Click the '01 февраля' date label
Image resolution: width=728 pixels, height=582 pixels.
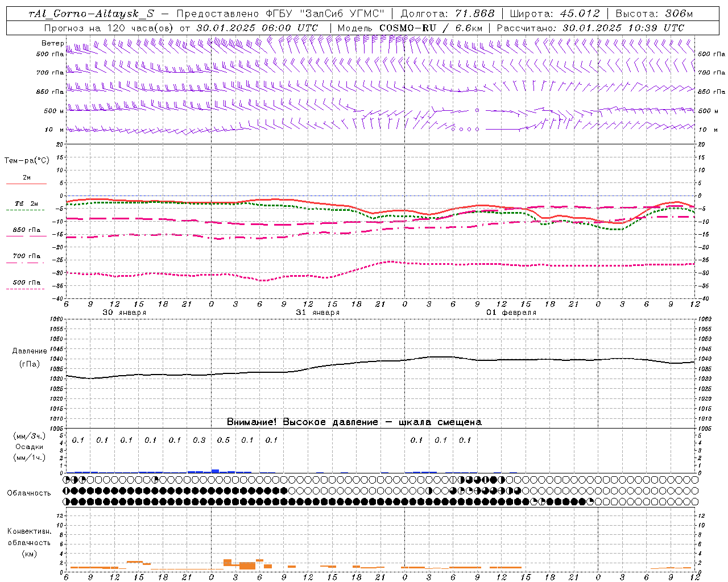pos(511,313)
